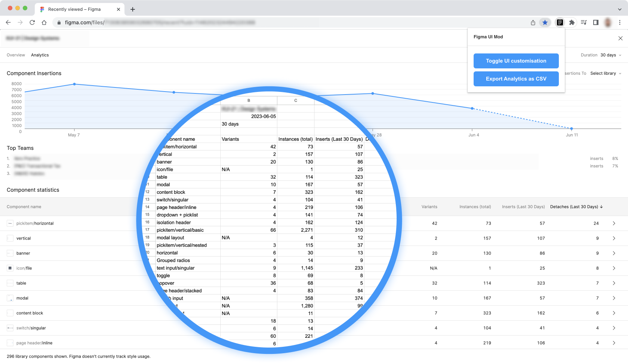Image resolution: width=628 pixels, height=364 pixels.
Task: Open the Extensions puzzle icon
Action: click(572, 22)
